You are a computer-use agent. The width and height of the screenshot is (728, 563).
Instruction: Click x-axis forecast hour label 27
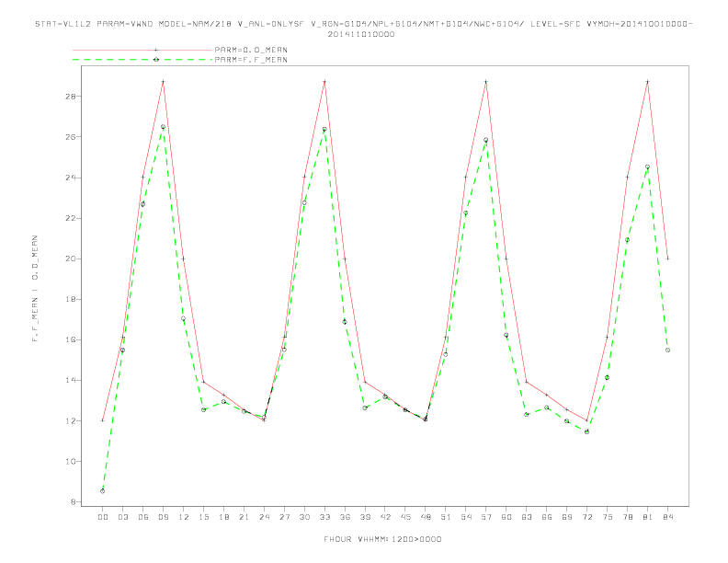(x=284, y=517)
